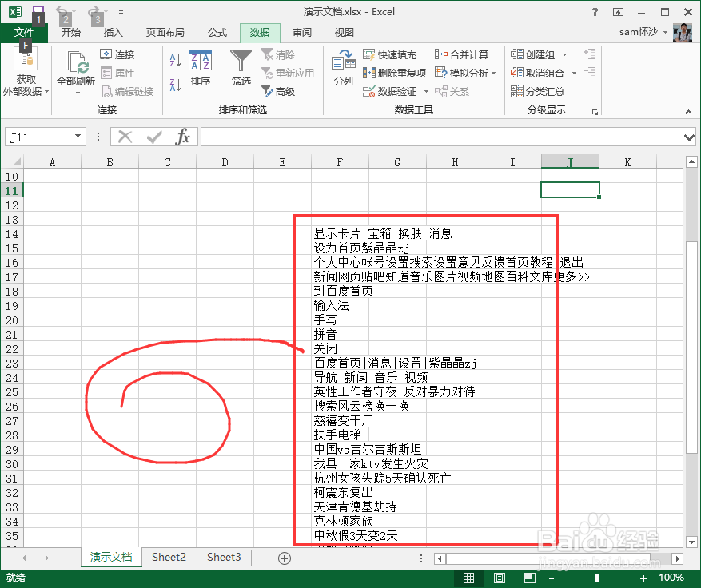Viewport: 701px width, 588px height.
Task: Expand the formula bar
Action: (x=689, y=137)
